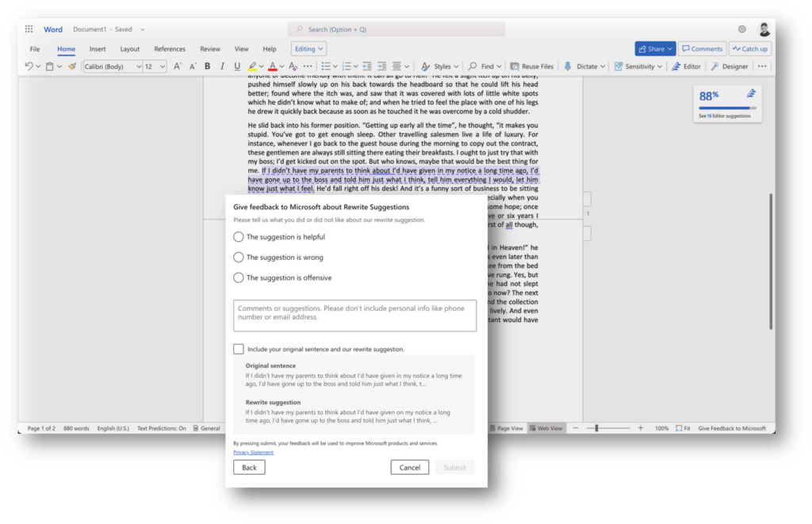This screenshot has width=812, height=524.
Task: Open Editor from the ribbon
Action: coord(687,67)
